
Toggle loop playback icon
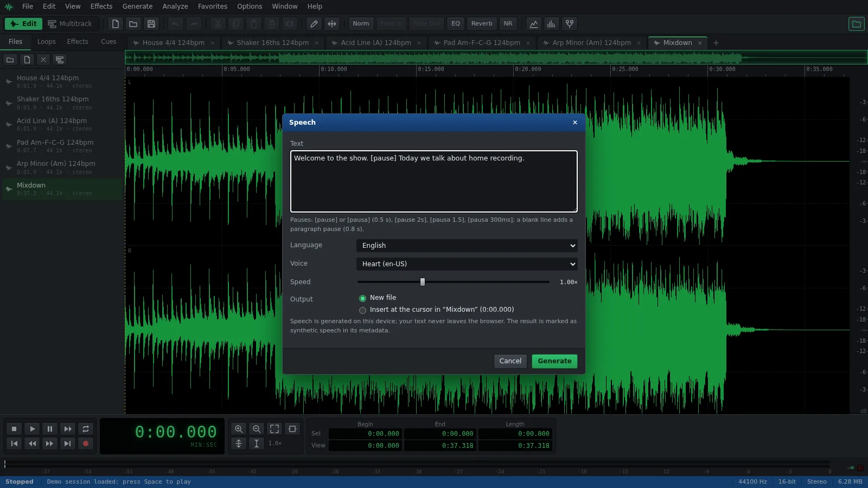[x=86, y=429]
